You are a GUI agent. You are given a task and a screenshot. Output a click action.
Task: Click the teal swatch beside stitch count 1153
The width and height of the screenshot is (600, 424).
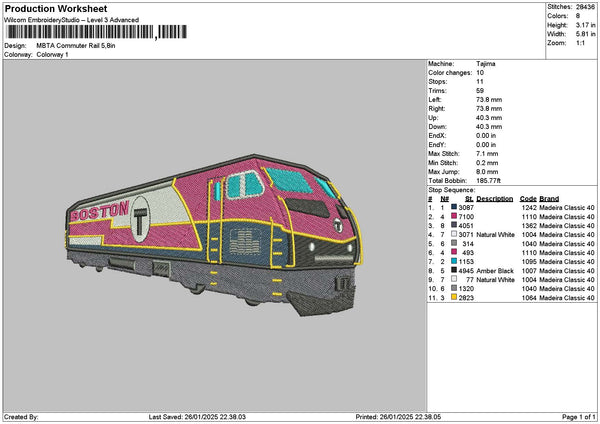(454, 261)
